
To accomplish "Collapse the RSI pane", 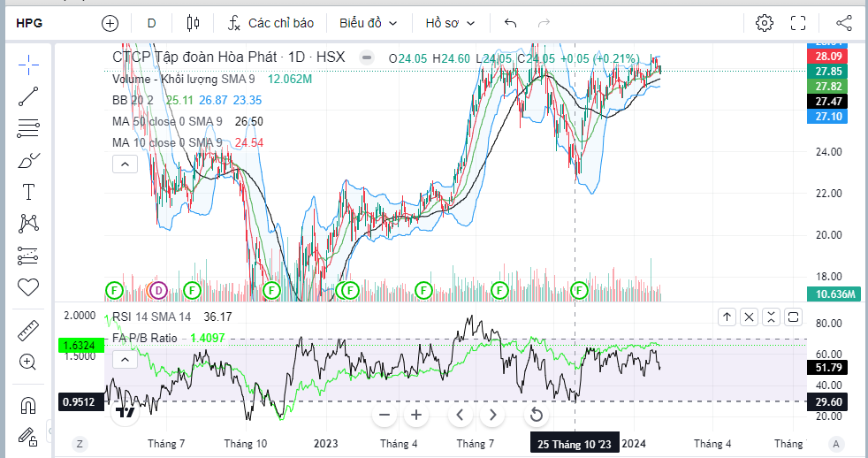I will click(x=771, y=317).
